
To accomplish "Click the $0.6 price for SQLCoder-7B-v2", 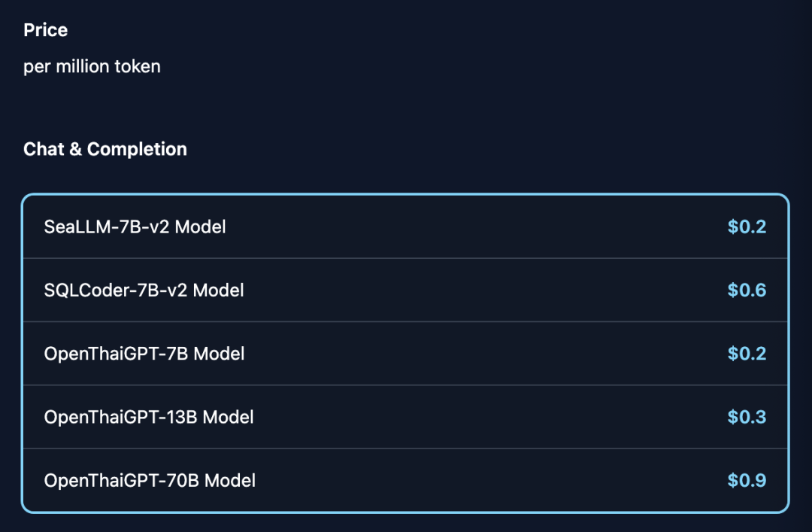I will [x=747, y=290].
